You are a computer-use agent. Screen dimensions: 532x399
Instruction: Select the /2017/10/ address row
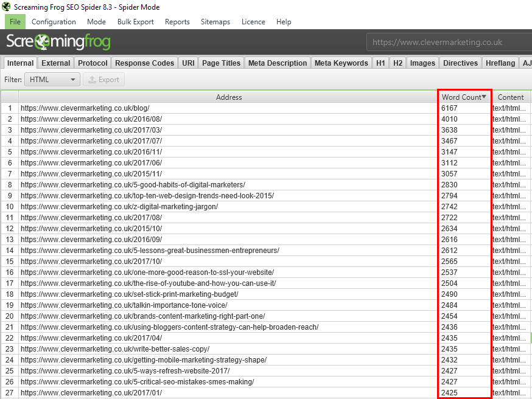point(228,262)
